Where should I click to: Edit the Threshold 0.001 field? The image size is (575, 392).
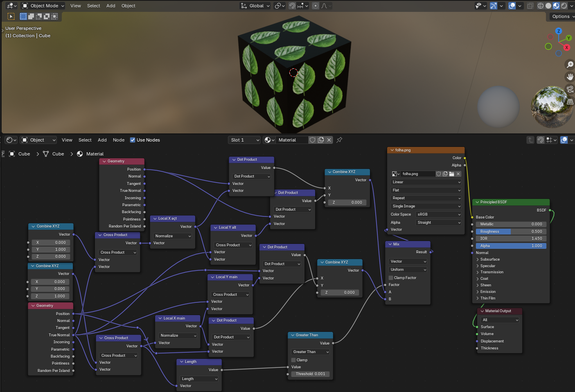[311, 374]
